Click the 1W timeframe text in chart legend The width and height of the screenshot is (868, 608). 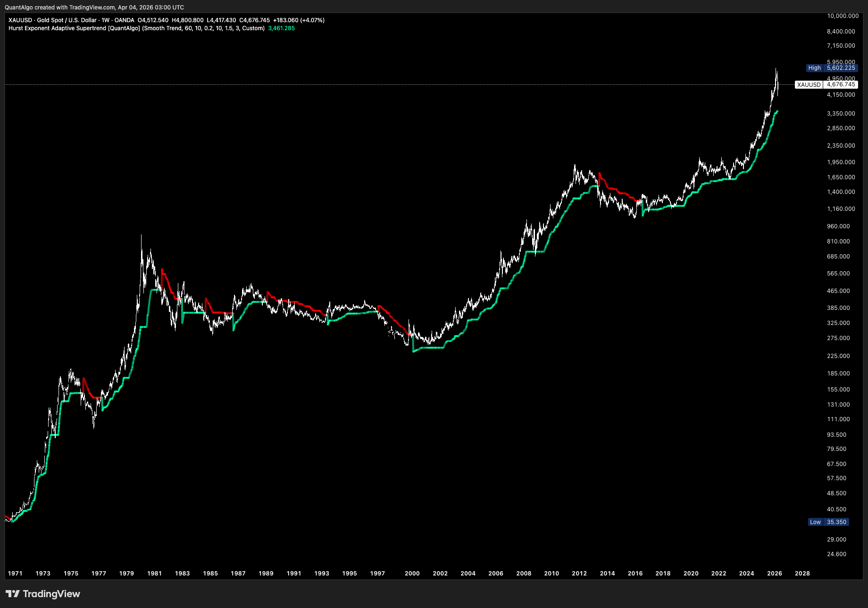pyautogui.click(x=106, y=20)
